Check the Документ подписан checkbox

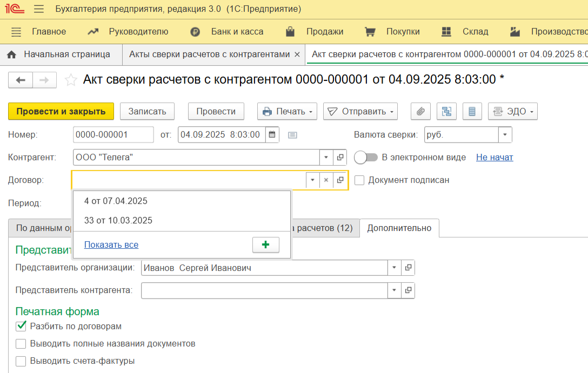click(359, 180)
